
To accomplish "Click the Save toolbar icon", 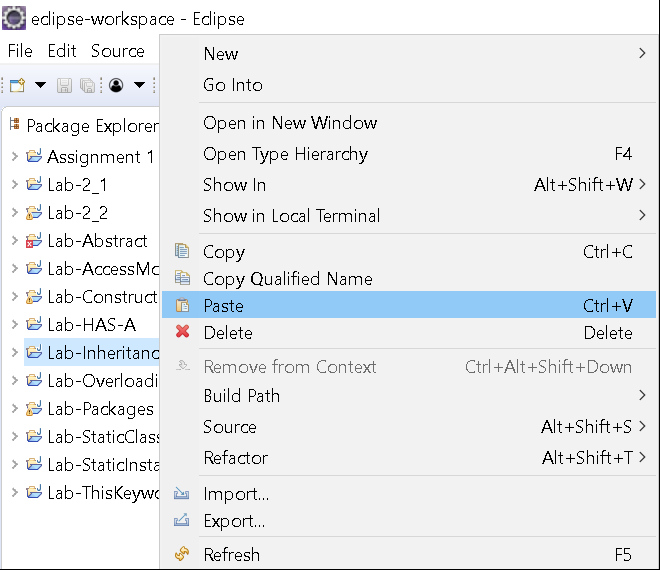I will [64, 85].
